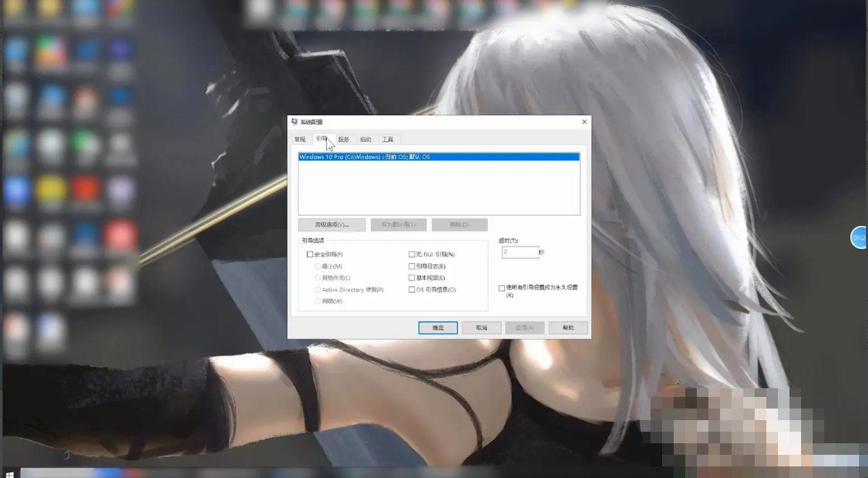This screenshot has width=868, height=478.
Task: Enable the 引导日志 checkbox
Action: pos(412,266)
